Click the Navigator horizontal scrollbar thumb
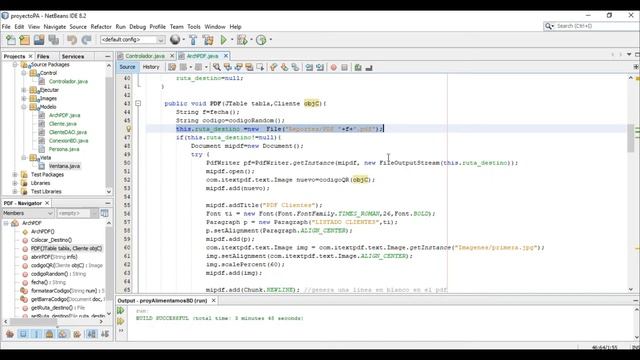Image resolution: width=640 pixels, height=360 pixels. click(33, 322)
